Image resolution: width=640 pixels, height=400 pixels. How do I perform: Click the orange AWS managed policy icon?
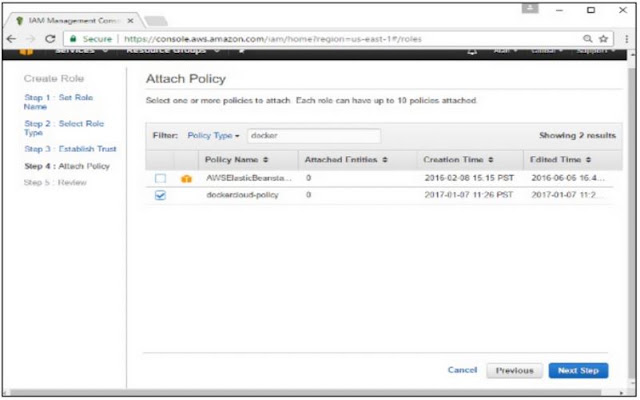pyautogui.click(x=186, y=178)
